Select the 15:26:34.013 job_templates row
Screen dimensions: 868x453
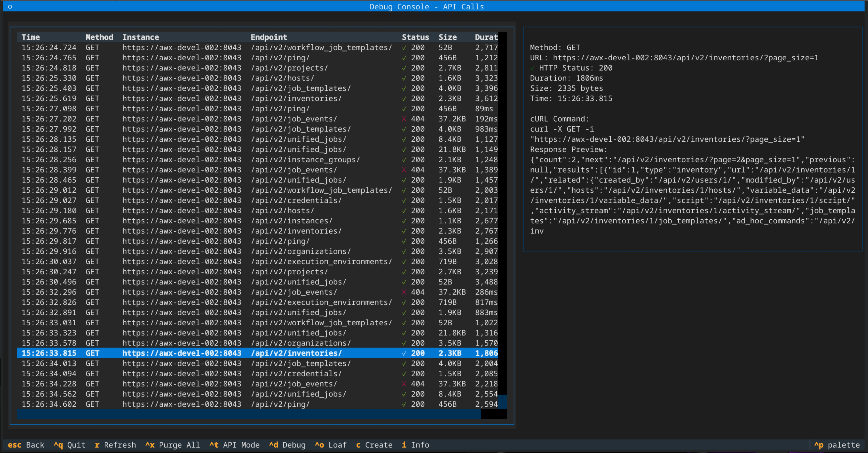pyautogui.click(x=257, y=363)
